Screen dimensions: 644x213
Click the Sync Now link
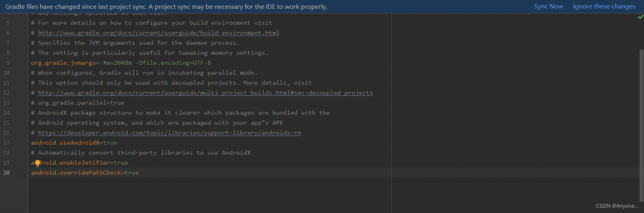[x=548, y=7]
